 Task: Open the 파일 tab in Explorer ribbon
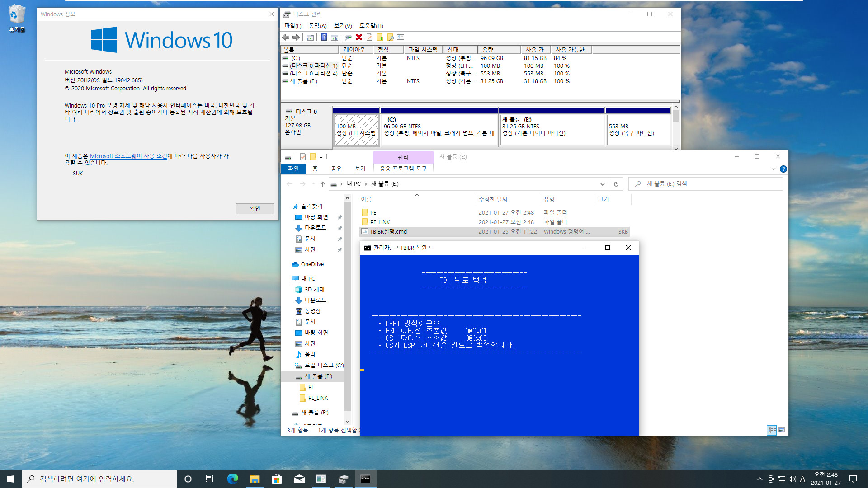293,169
